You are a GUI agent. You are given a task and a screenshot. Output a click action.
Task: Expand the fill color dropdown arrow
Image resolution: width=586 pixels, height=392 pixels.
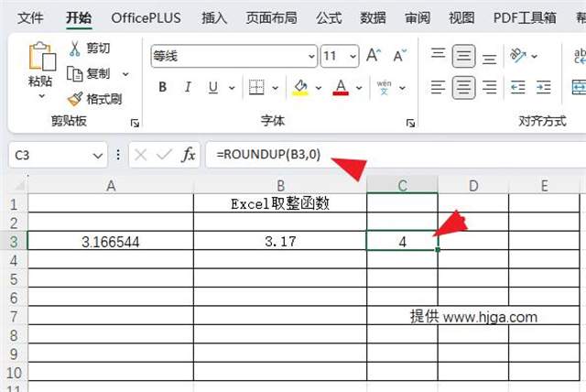pos(319,88)
